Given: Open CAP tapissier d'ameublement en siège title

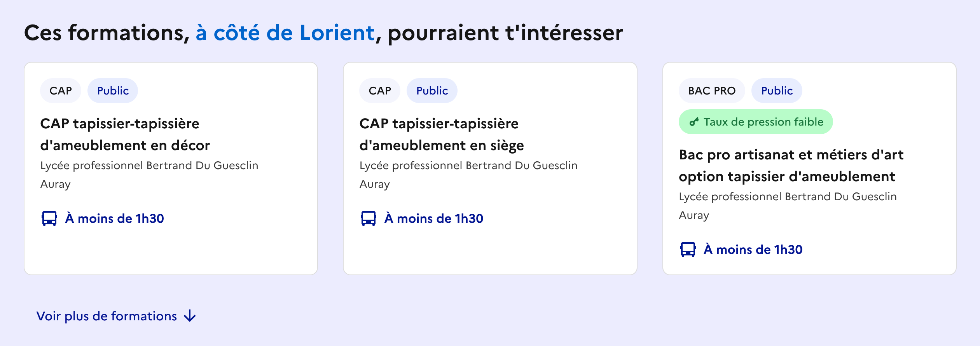Looking at the screenshot, I should click(441, 135).
